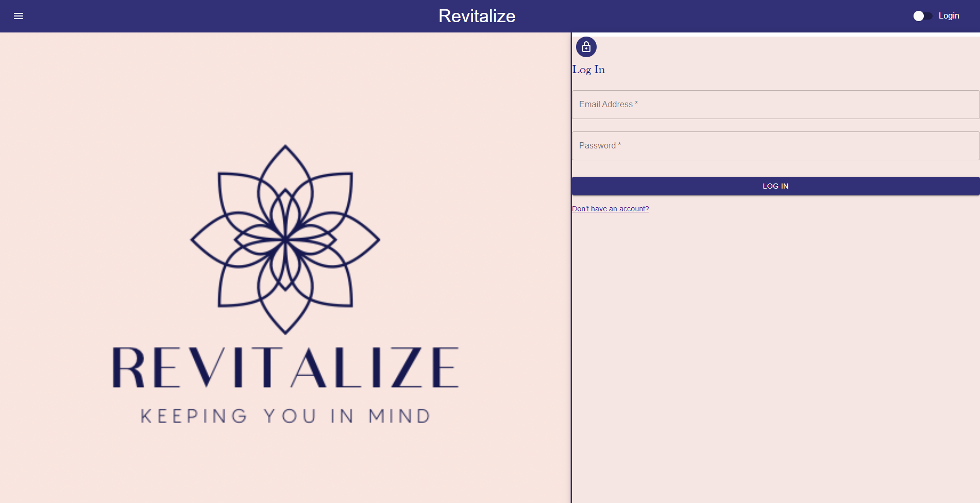Click the Login link in header
980x503 pixels.
click(949, 16)
